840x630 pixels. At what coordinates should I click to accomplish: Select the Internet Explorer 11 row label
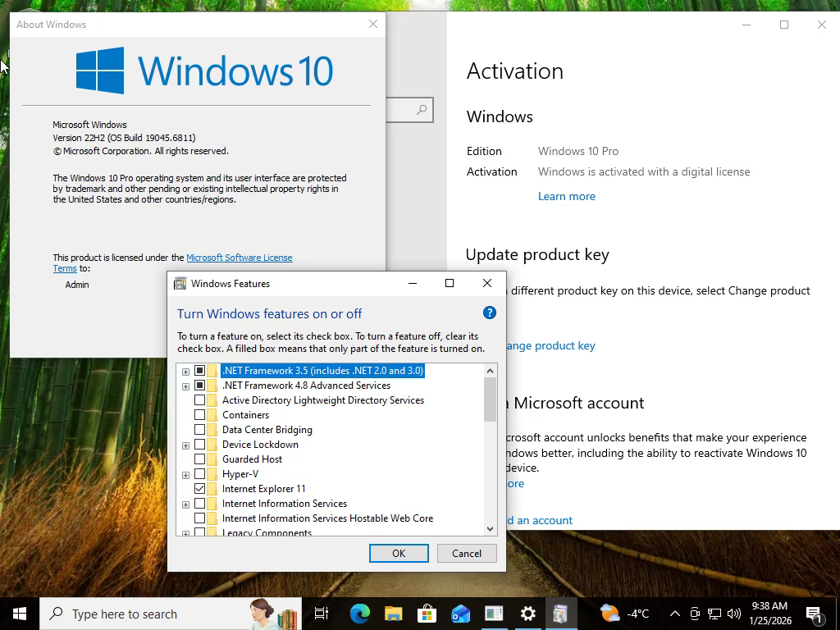tap(263, 489)
